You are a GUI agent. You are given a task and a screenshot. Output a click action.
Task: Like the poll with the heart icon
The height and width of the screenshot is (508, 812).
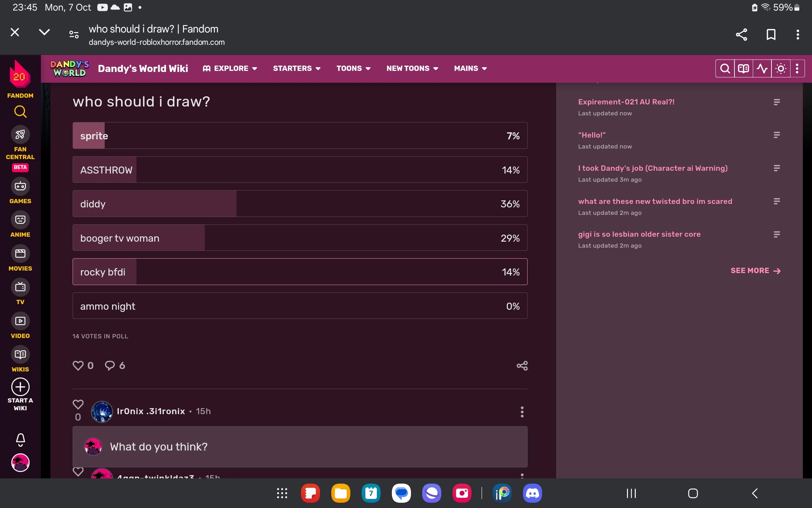coord(78,365)
